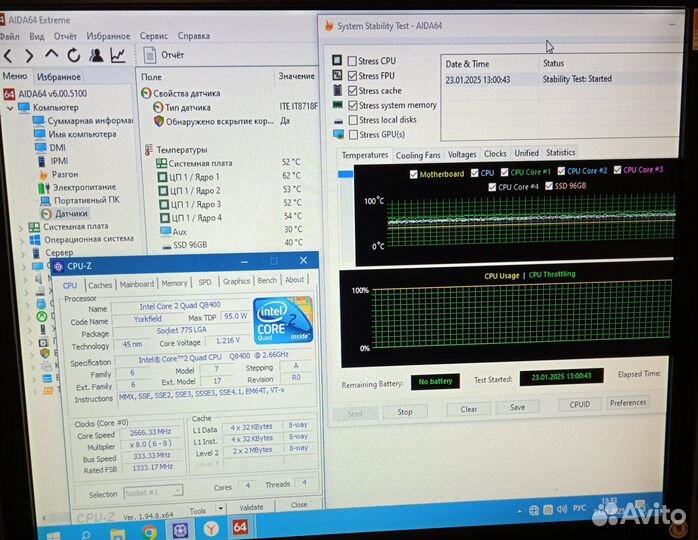Enable Stress GPU(s) checkbox
The width and height of the screenshot is (698, 540).
coord(353,134)
